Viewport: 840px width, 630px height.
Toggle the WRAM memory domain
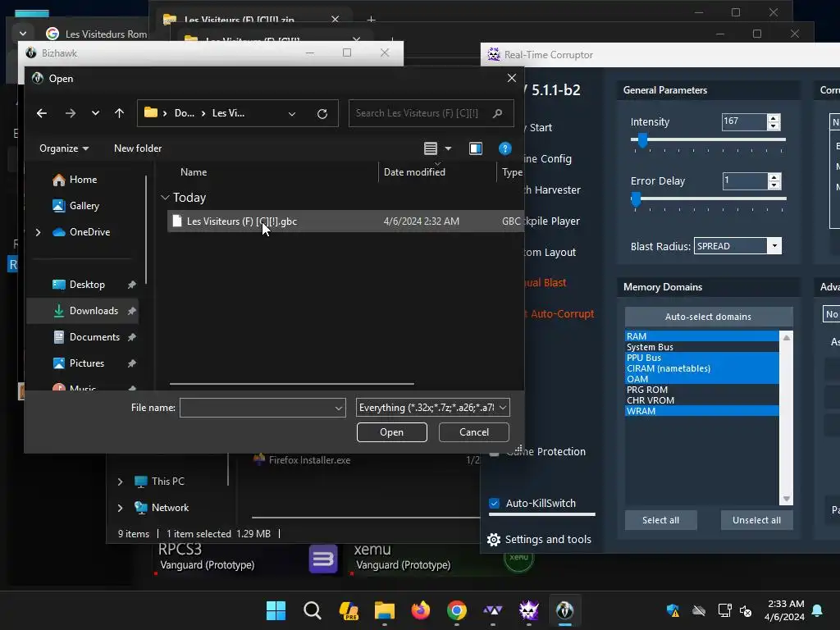tap(702, 411)
